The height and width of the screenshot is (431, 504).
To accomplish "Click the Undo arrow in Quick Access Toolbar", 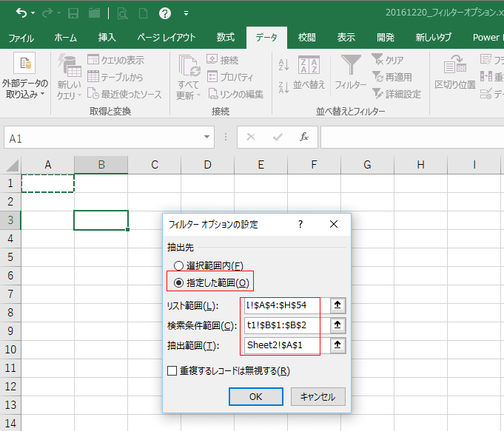I will point(21,13).
